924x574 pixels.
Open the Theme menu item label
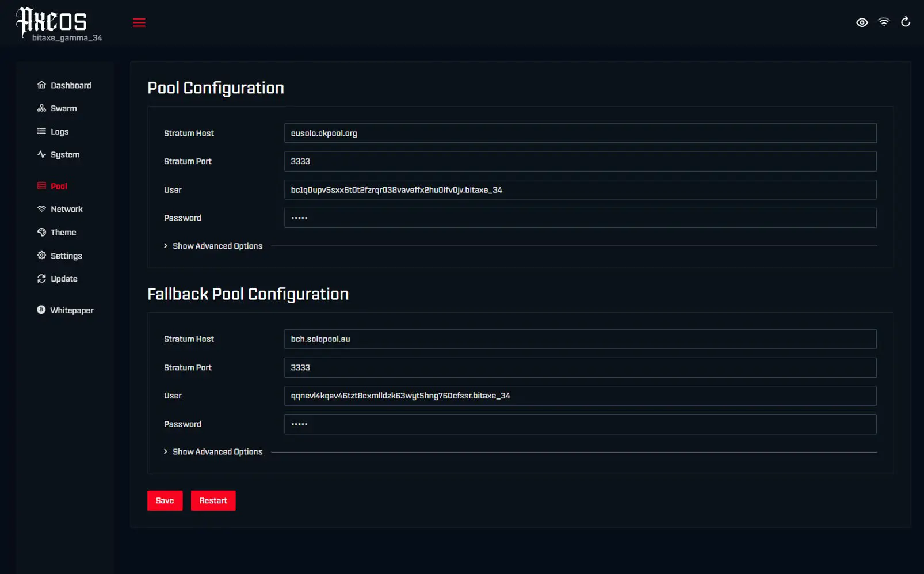[63, 233]
